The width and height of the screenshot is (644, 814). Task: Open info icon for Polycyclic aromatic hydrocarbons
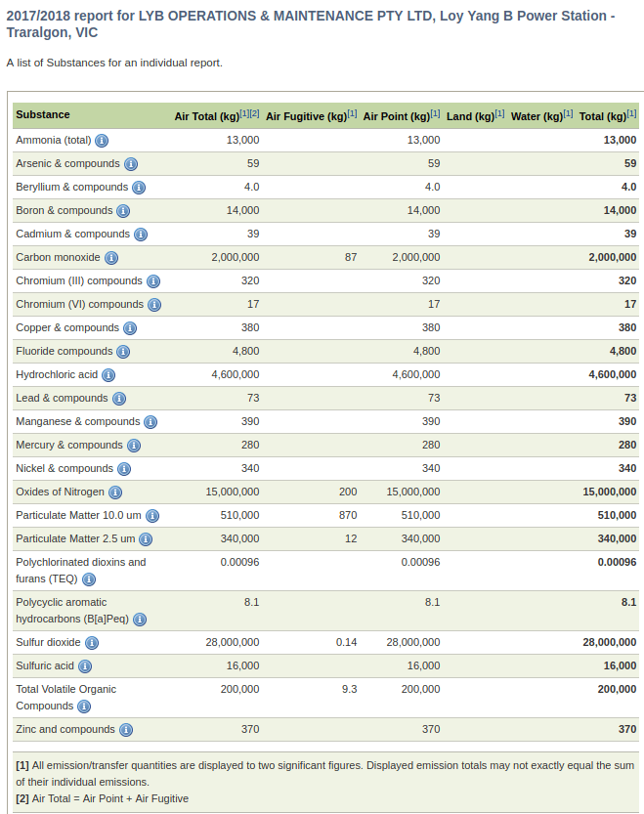140,620
